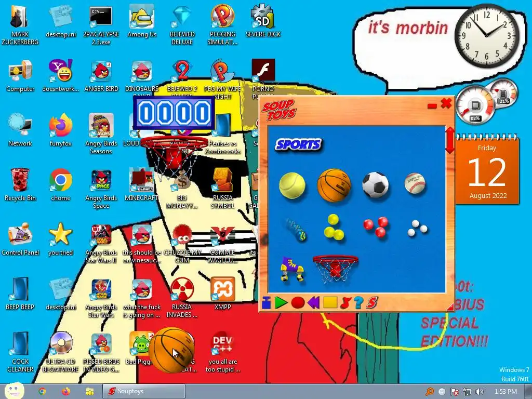Click the red toy category scroll arrows
This screenshot has height=399, width=532.
point(450,140)
